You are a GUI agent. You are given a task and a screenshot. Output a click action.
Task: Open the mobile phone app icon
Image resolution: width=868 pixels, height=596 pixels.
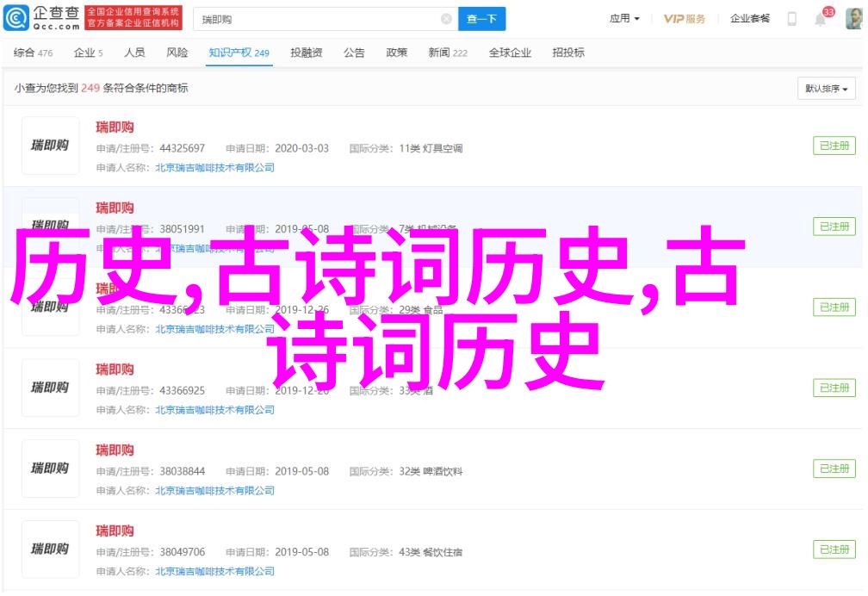(x=792, y=19)
